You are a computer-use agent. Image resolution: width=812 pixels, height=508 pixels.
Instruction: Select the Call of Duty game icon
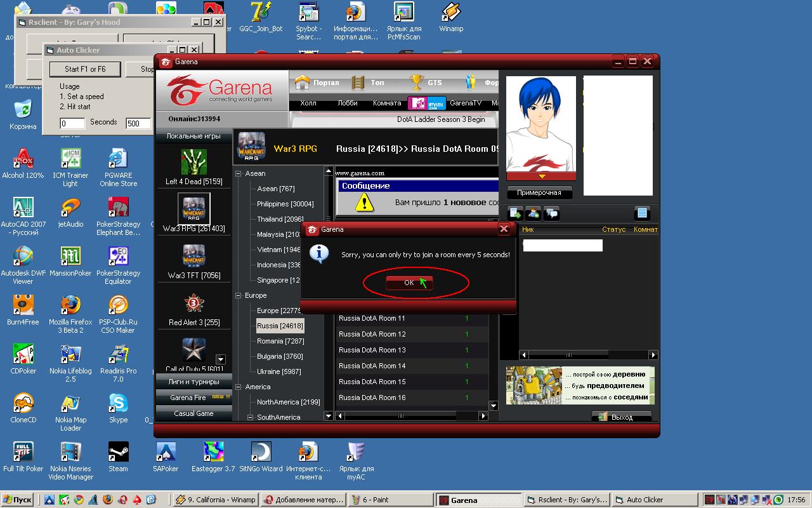(193, 350)
